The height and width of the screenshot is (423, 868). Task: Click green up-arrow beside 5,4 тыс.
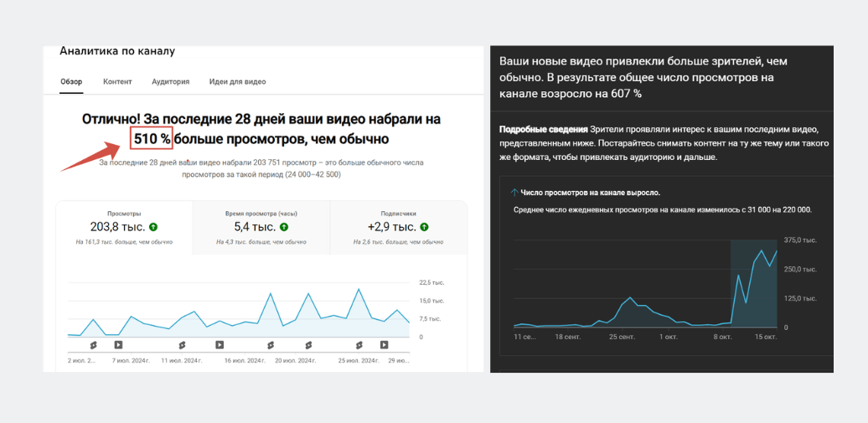pos(284,227)
